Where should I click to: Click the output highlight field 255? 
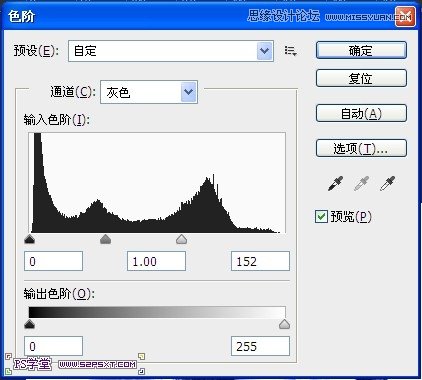[260, 346]
